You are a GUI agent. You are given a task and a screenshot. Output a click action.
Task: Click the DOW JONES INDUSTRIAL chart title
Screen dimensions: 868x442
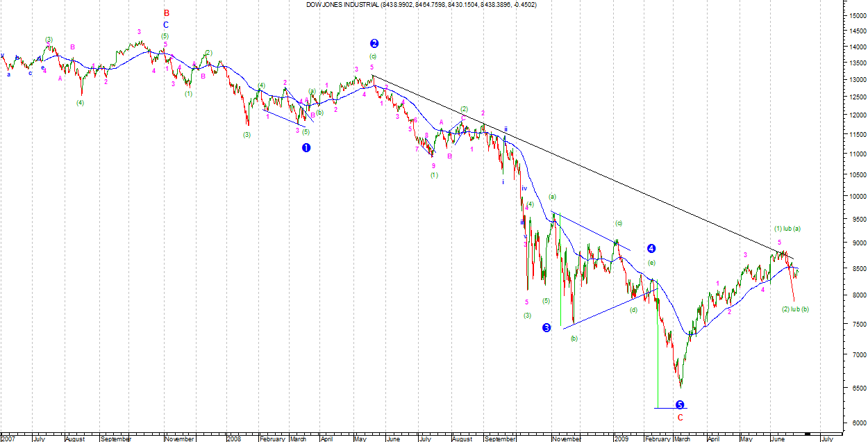[421, 5]
